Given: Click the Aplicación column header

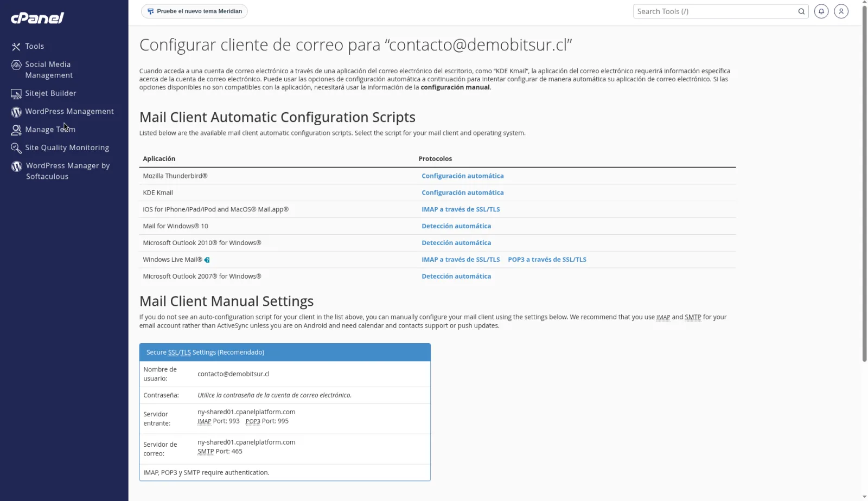Looking at the screenshot, I should 159,159.
